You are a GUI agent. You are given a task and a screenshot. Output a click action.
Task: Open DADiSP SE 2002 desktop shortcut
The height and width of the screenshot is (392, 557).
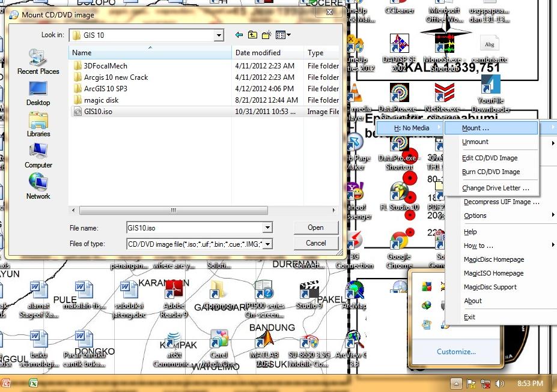(x=400, y=52)
